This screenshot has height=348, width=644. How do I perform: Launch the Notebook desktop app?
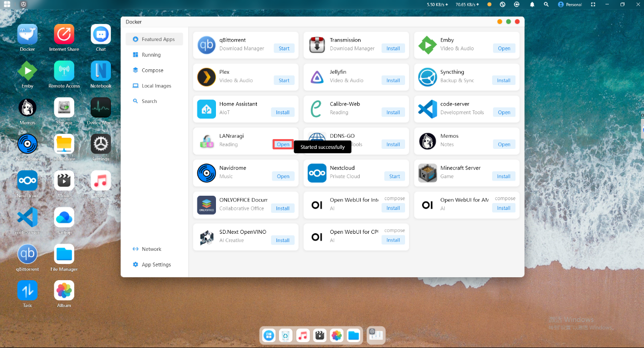[101, 71]
